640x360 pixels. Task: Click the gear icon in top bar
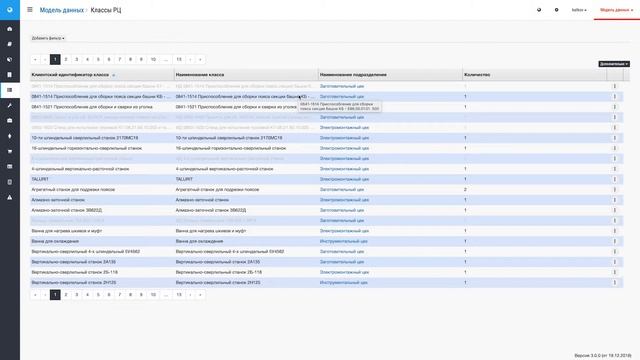tap(556, 10)
